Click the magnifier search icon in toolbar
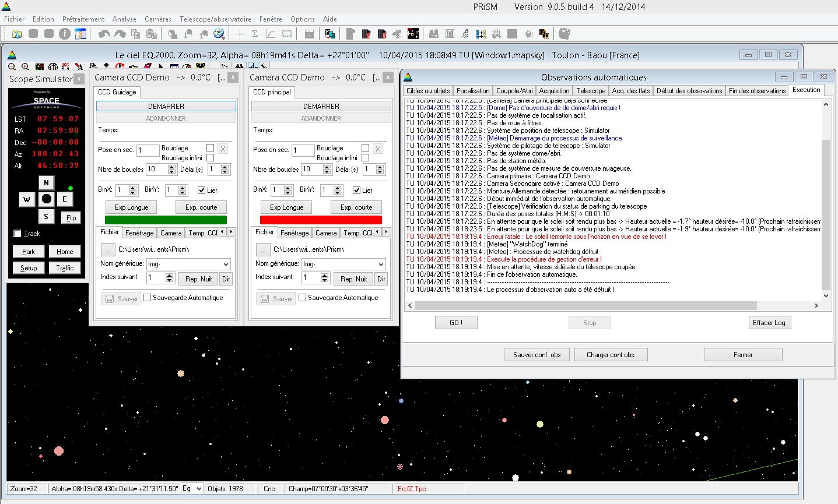Screen dimensions: 838x504 (219, 34)
